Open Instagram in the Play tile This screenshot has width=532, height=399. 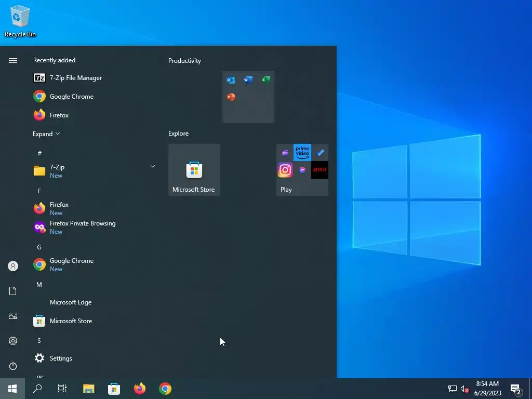click(x=285, y=170)
